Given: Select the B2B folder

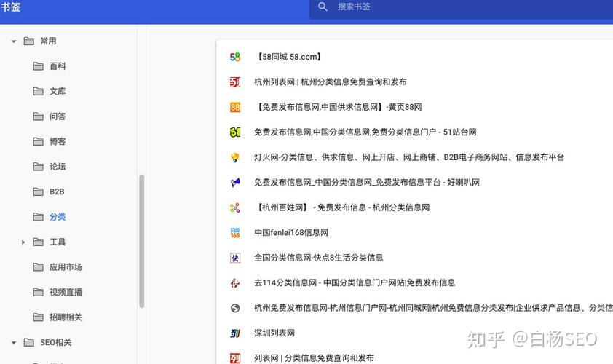Looking at the screenshot, I should (x=57, y=191).
